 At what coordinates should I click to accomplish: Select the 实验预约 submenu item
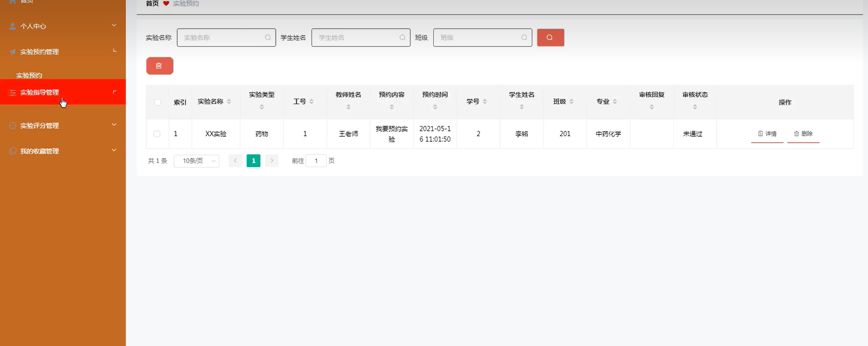(x=29, y=75)
